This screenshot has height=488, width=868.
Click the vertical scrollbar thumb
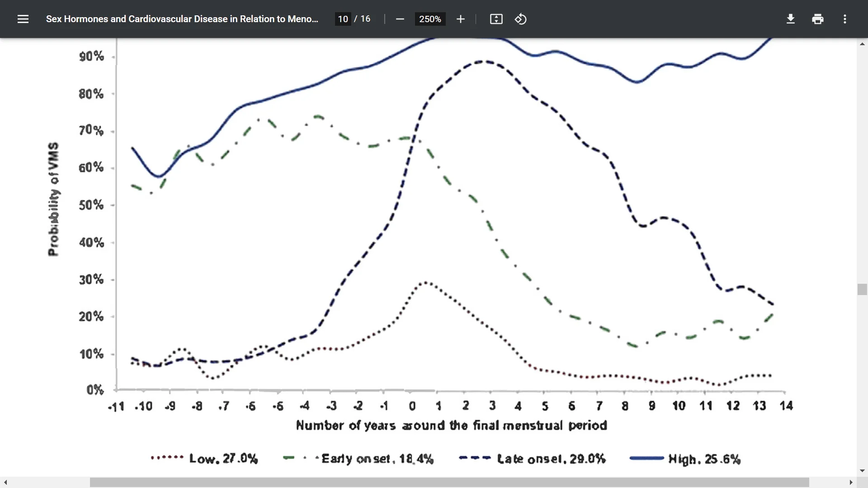[x=862, y=289]
